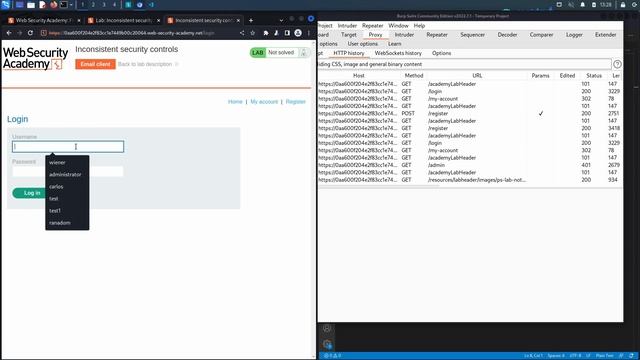Click the share icon in address bar
The width and height of the screenshot is (640, 360).
click(242, 33)
